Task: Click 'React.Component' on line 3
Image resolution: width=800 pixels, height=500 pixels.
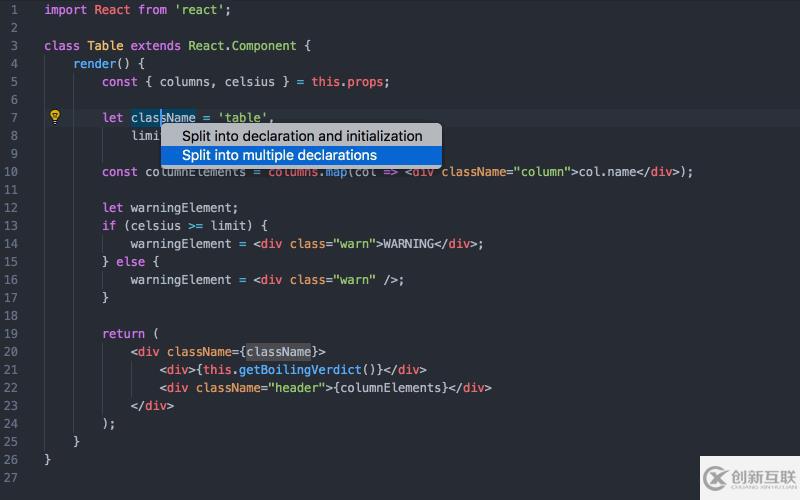Action: 242,46
